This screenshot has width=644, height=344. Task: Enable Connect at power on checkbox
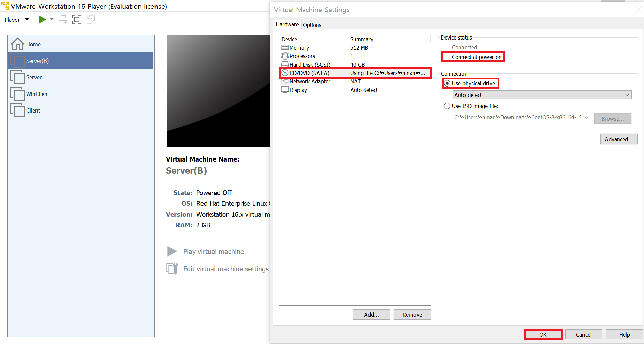[447, 57]
